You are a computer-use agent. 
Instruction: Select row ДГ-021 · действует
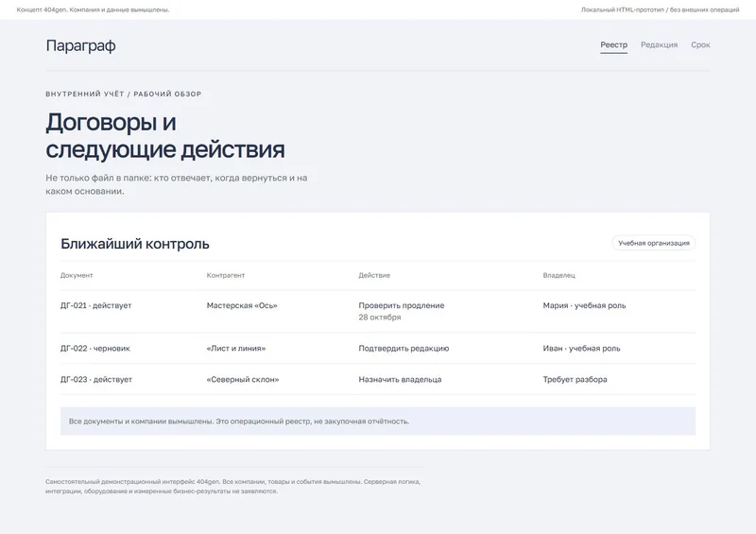click(378, 311)
